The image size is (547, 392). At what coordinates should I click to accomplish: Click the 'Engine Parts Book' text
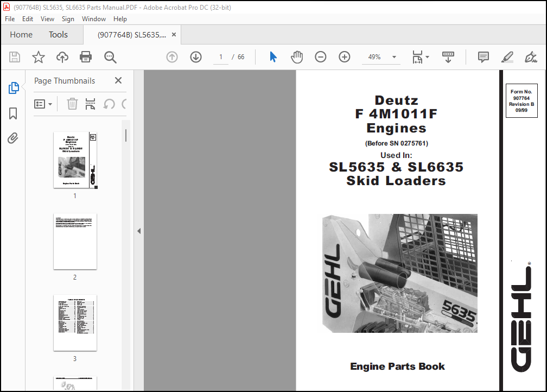pos(397,366)
